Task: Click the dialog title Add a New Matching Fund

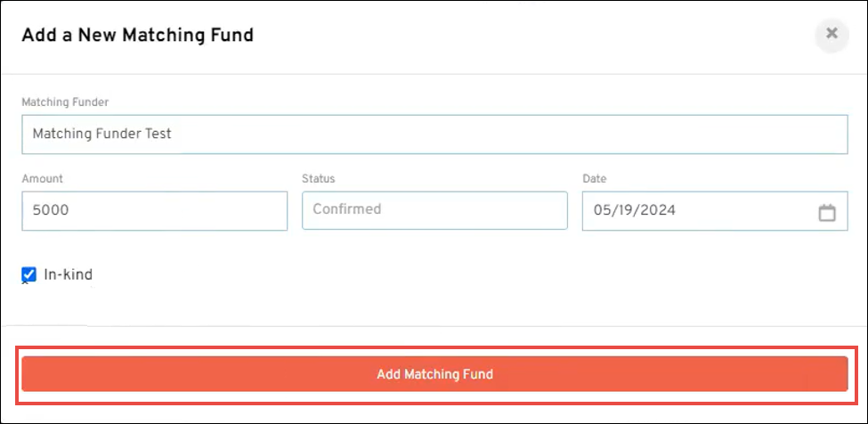Action: [137, 36]
